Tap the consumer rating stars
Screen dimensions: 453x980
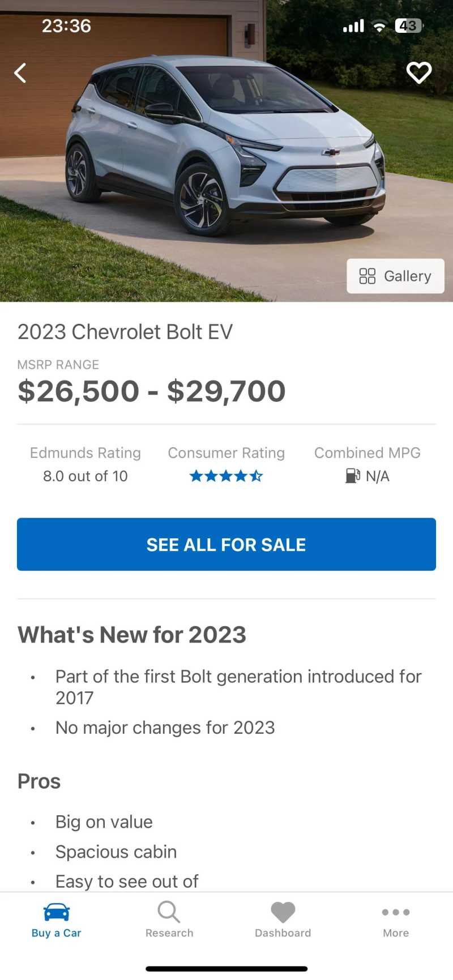(x=226, y=476)
